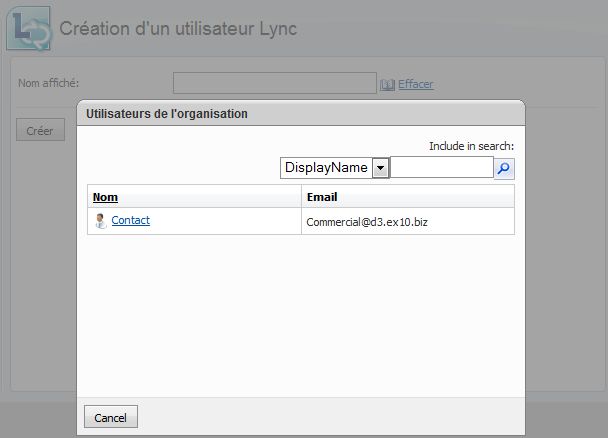Open the address book icon near Effacer
Image resolution: width=608 pixels, height=438 pixels.
(x=388, y=85)
